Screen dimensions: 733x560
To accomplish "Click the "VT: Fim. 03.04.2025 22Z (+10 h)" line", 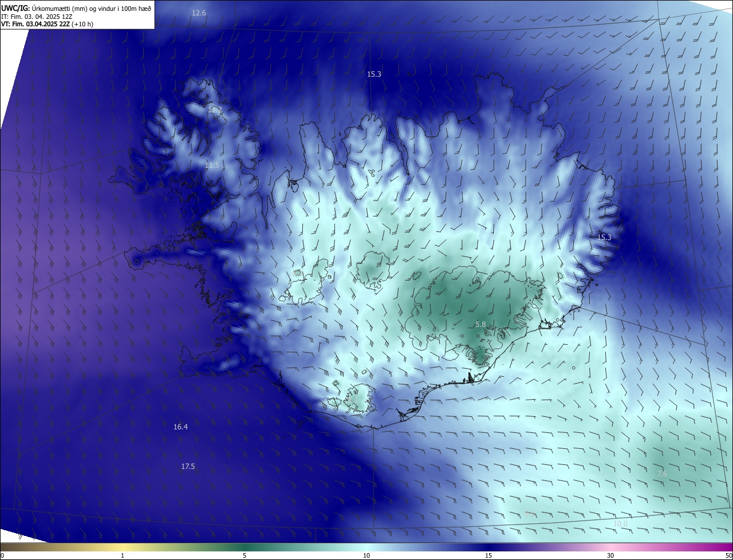I will point(47,24).
